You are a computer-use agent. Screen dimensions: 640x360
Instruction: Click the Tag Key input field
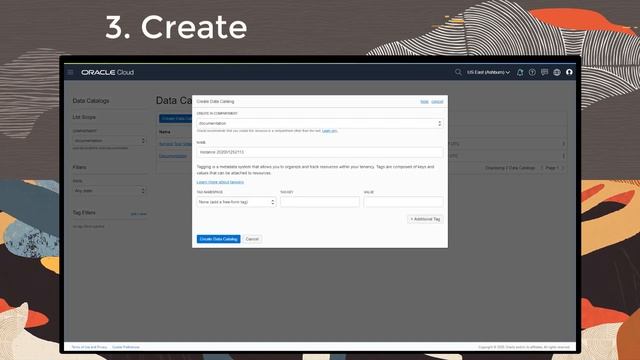[320, 202]
